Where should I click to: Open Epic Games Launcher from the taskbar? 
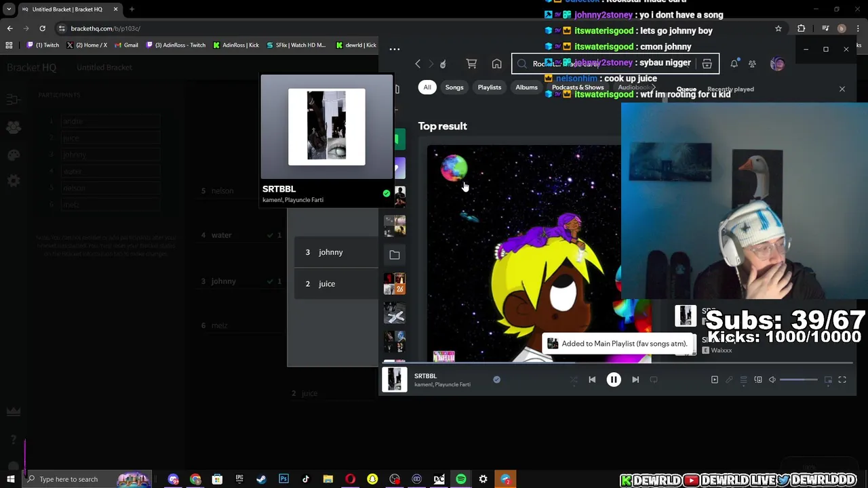239,479
